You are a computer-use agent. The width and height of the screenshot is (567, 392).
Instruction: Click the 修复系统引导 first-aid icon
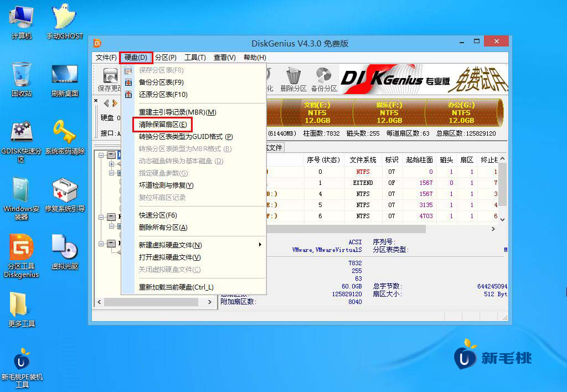click(65, 195)
